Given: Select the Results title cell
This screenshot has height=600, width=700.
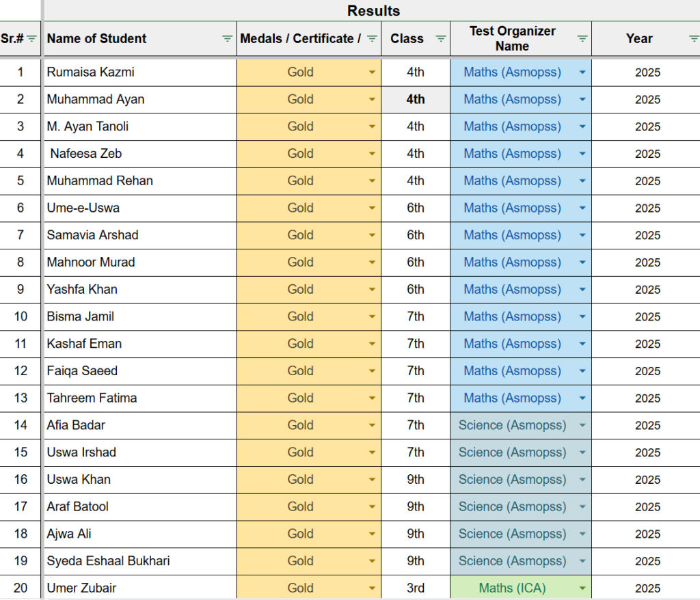Looking at the screenshot, I should tap(373, 10).
